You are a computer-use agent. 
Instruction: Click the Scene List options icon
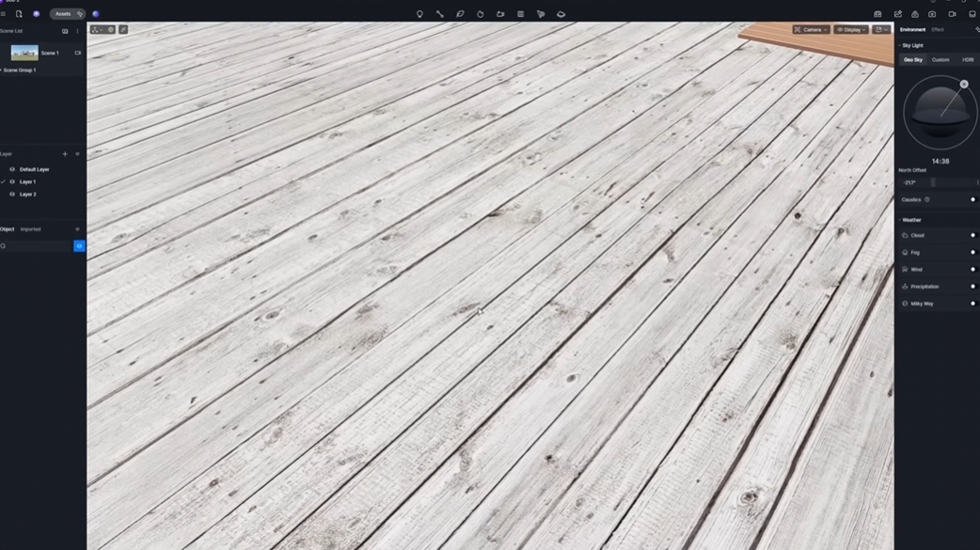coord(77,30)
